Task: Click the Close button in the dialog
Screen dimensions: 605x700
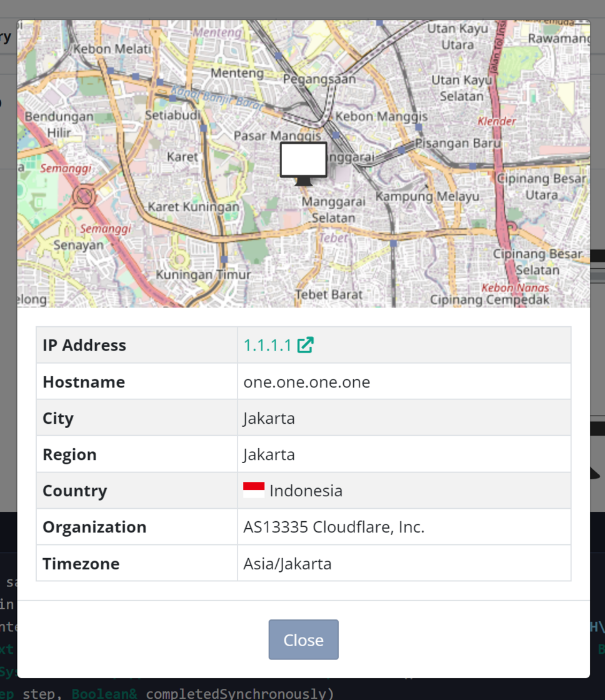Action: coord(303,639)
